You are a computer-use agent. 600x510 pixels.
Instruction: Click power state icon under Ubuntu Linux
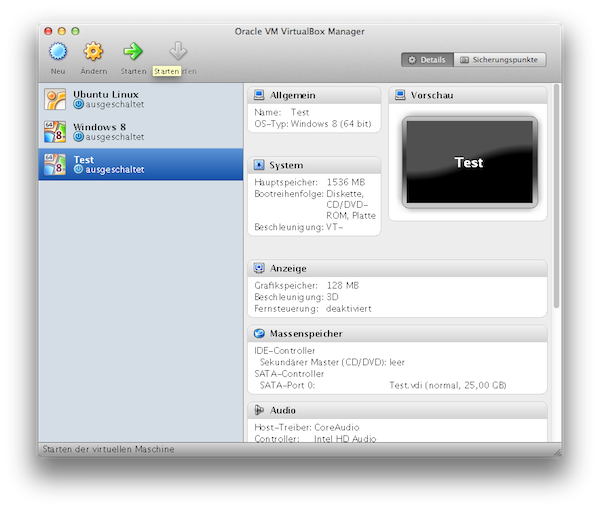[78, 104]
